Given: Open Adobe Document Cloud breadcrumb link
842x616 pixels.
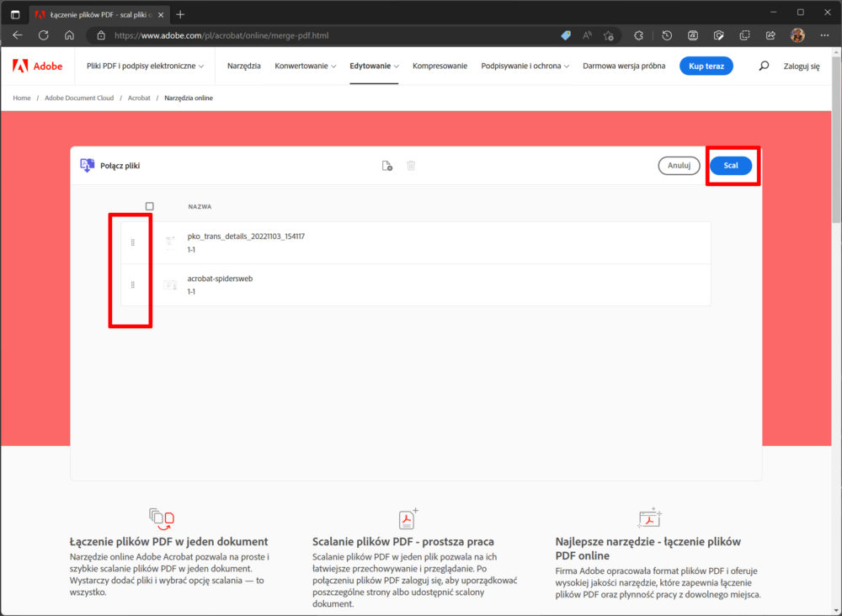Looking at the screenshot, I should [79, 98].
